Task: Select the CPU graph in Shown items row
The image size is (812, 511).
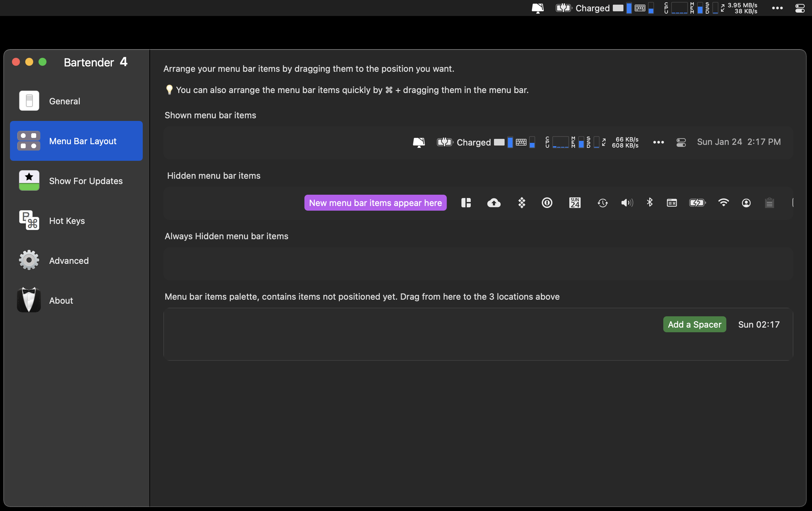Action: [x=557, y=142]
